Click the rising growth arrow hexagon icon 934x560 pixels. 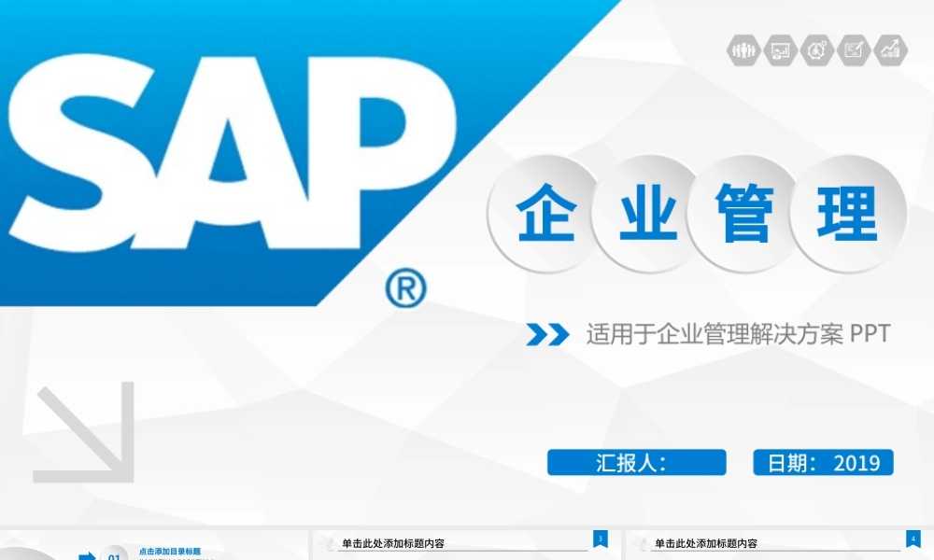890,50
